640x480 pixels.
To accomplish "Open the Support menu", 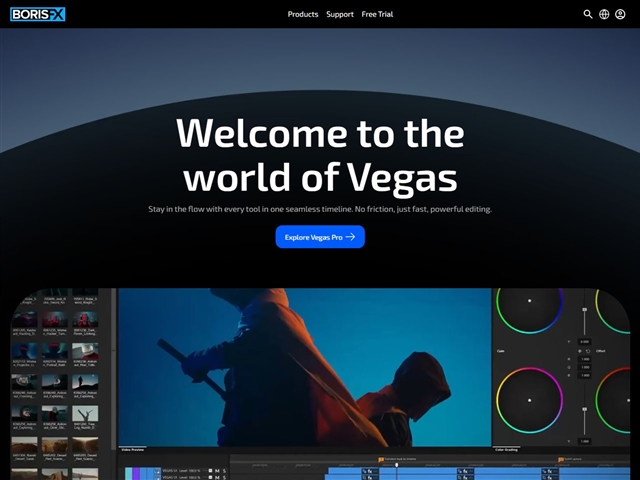I will tap(340, 14).
